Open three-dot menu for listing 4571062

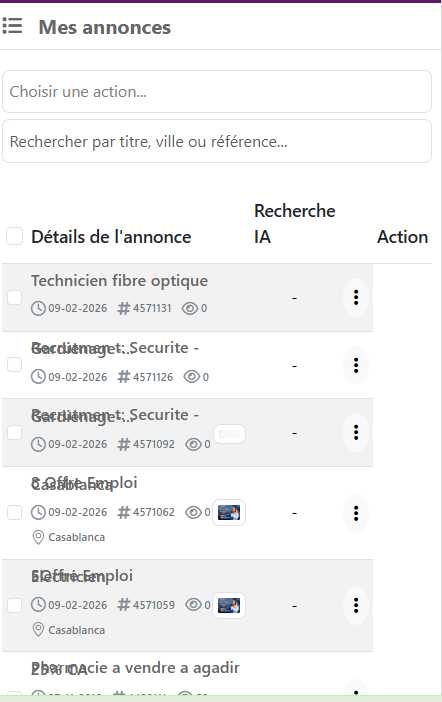tap(356, 513)
